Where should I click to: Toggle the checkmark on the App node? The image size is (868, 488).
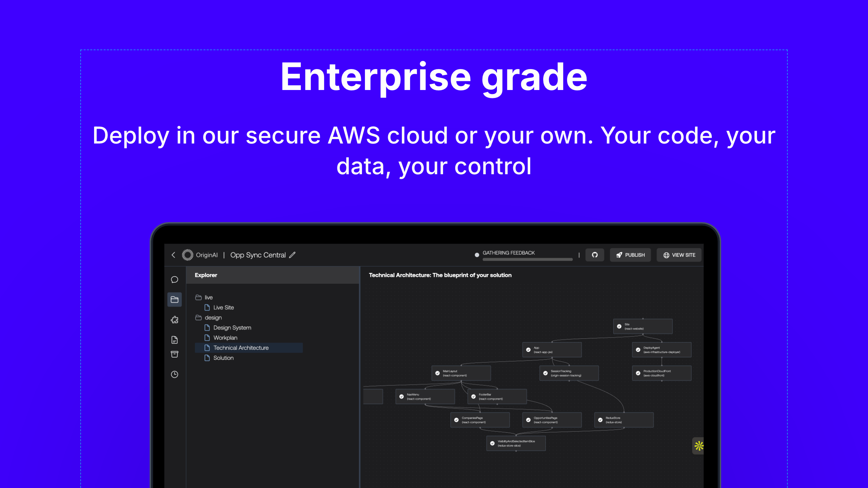click(x=528, y=350)
